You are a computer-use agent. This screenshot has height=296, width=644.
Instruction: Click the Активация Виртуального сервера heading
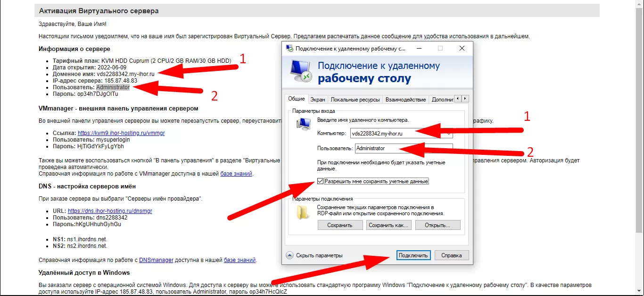pyautogui.click(x=99, y=10)
